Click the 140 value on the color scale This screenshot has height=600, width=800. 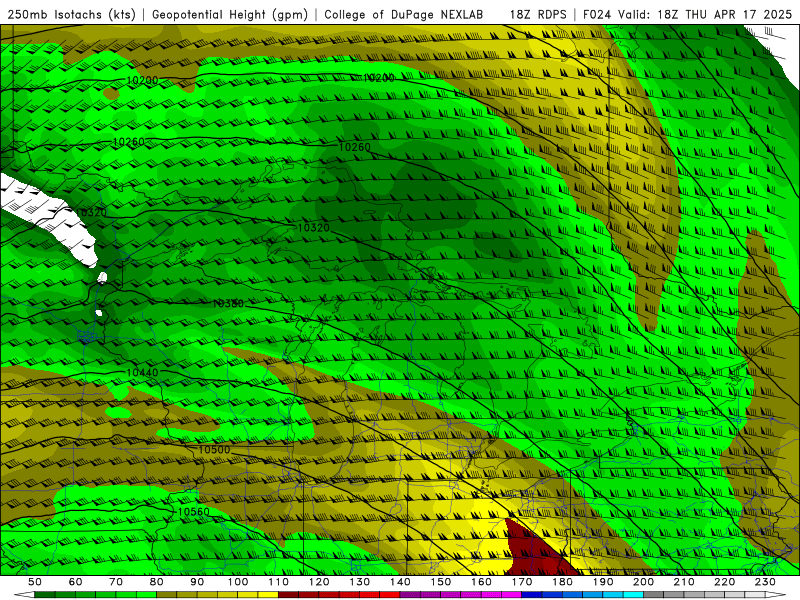tap(401, 582)
